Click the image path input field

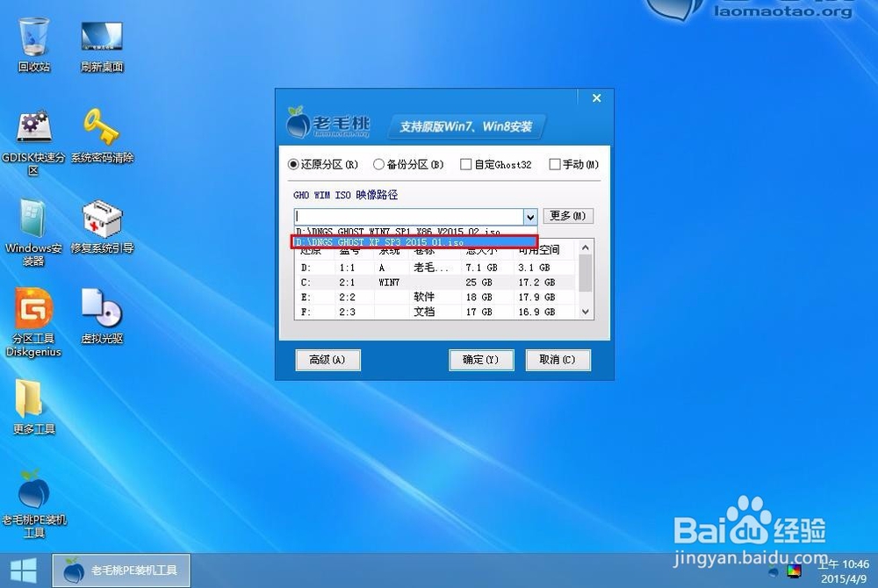point(409,216)
